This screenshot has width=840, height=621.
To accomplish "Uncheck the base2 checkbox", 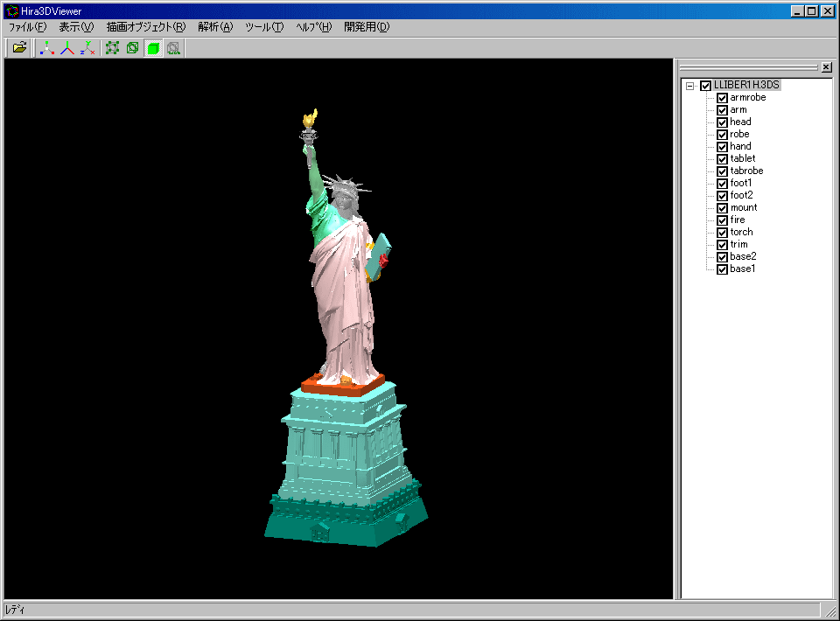I will point(722,257).
